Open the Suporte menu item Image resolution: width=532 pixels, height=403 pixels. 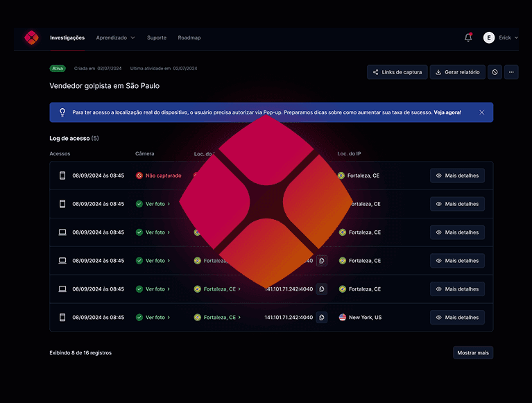pos(157,37)
